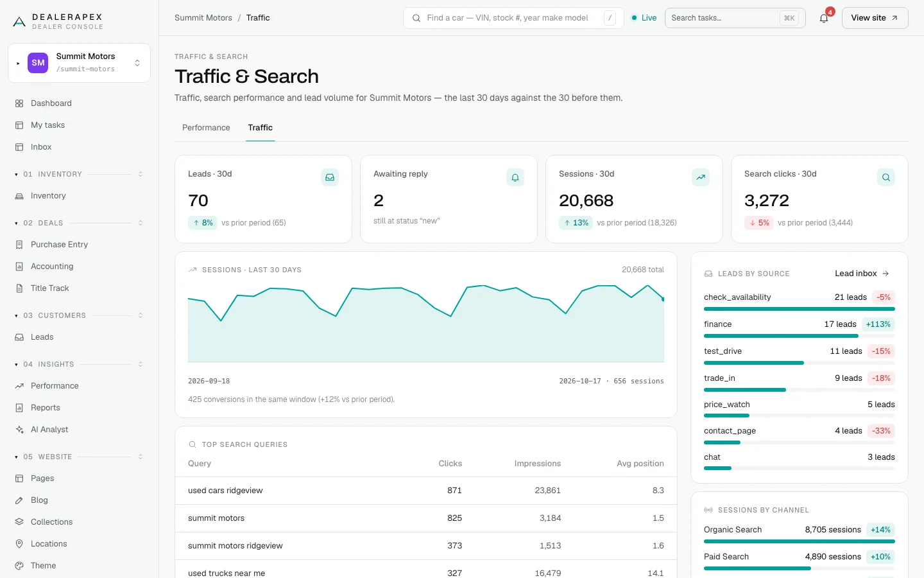The height and width of the screenshot is (578, 924).
Task: Open Dashboard from the sidebar
Action: point(79,103)
